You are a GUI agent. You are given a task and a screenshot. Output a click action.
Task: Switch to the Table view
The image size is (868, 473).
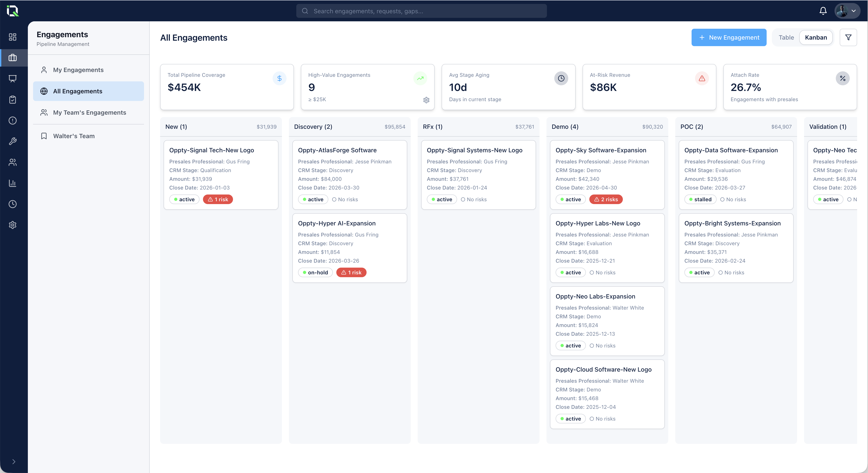tap(786, 37)
